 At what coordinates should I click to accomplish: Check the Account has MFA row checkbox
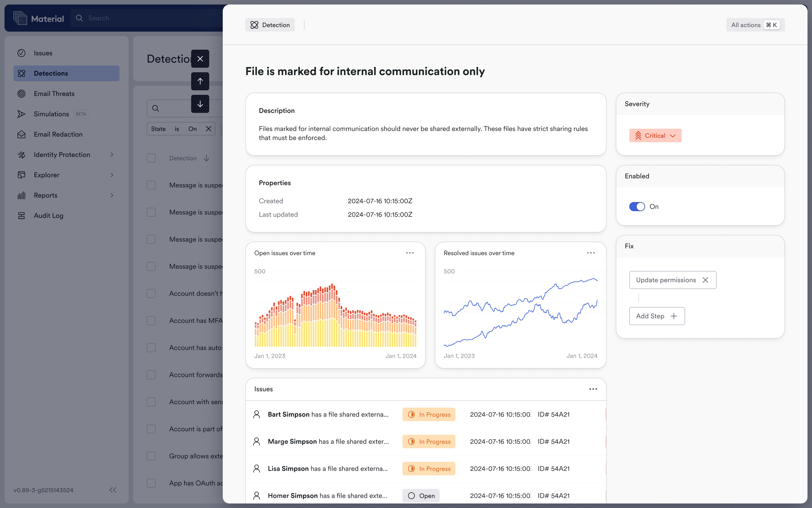click(x=151, y=321)
